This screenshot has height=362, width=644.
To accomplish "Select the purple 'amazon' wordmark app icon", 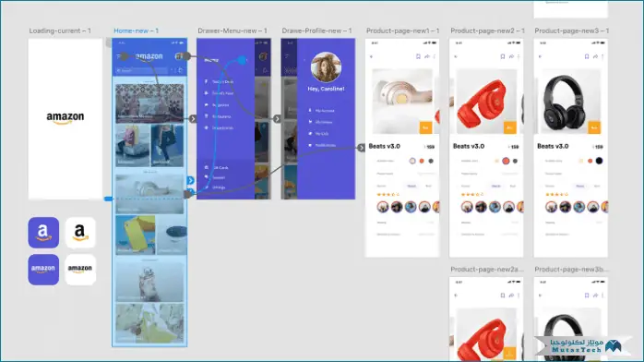I will pyautogui.click(x=43, y=270).
